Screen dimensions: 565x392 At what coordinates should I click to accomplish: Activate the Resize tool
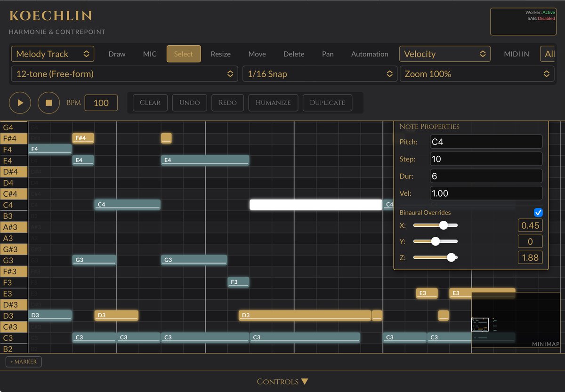click(220, 54)
